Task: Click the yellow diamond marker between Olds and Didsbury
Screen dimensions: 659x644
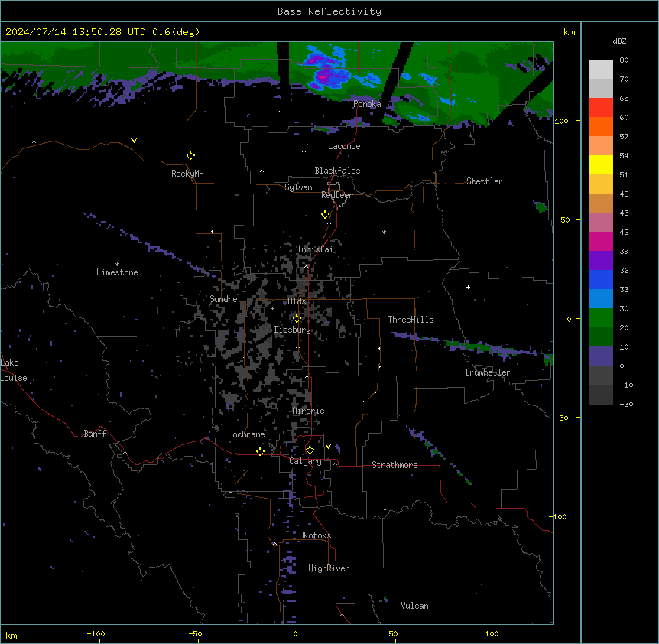Action: click(297, 319)
